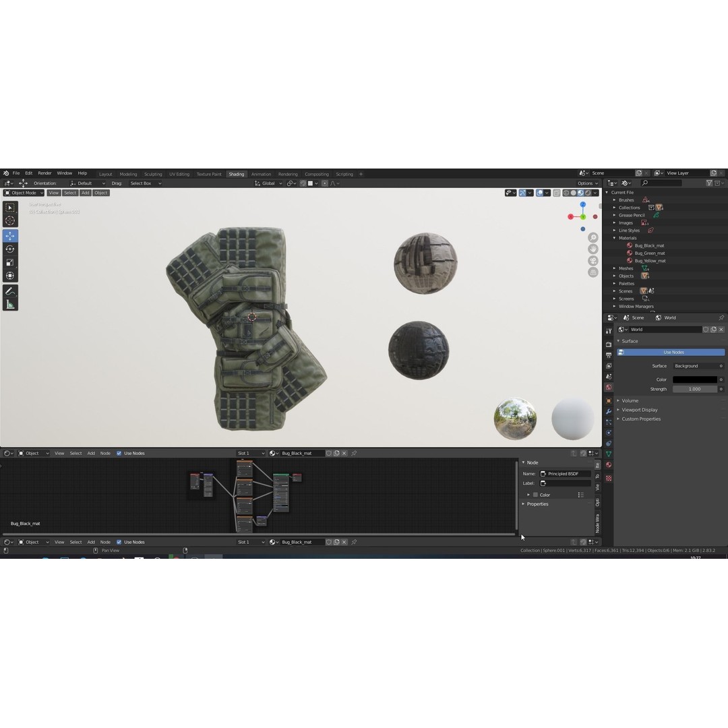728x728 pixels.
Task: Expand the Volume panel
Action: [630, 400]
